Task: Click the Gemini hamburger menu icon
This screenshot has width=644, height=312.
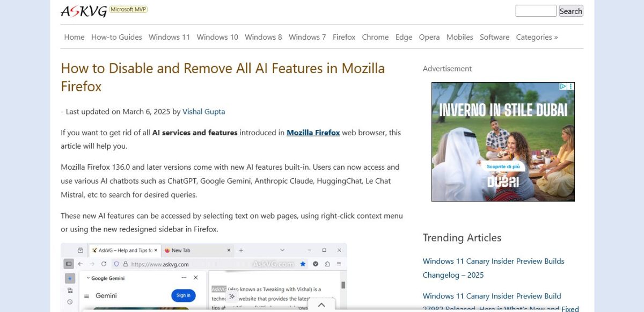Action: [86, 296]
